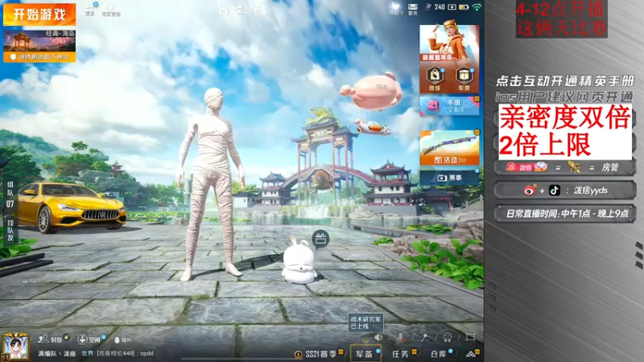Toggle the speaker voice output
Image resolution: width=644 pixels, height=362 pixels.
coord(378,337)
